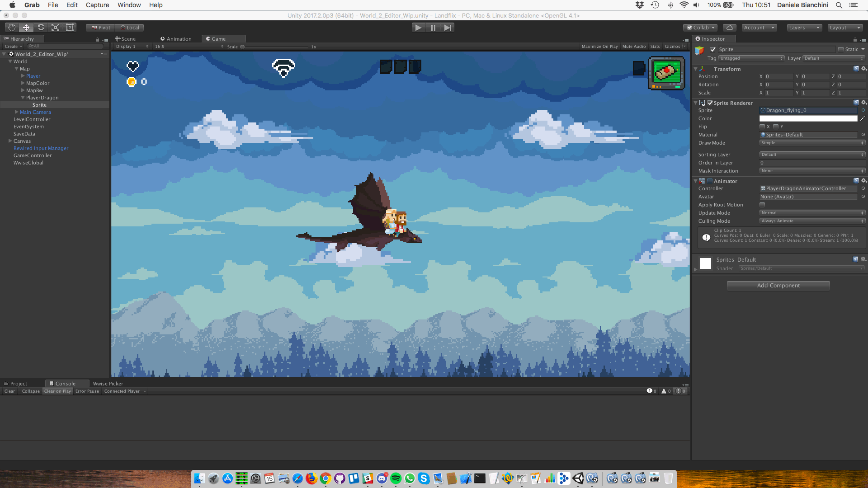Click the Hierarchy lock icon

97,40
